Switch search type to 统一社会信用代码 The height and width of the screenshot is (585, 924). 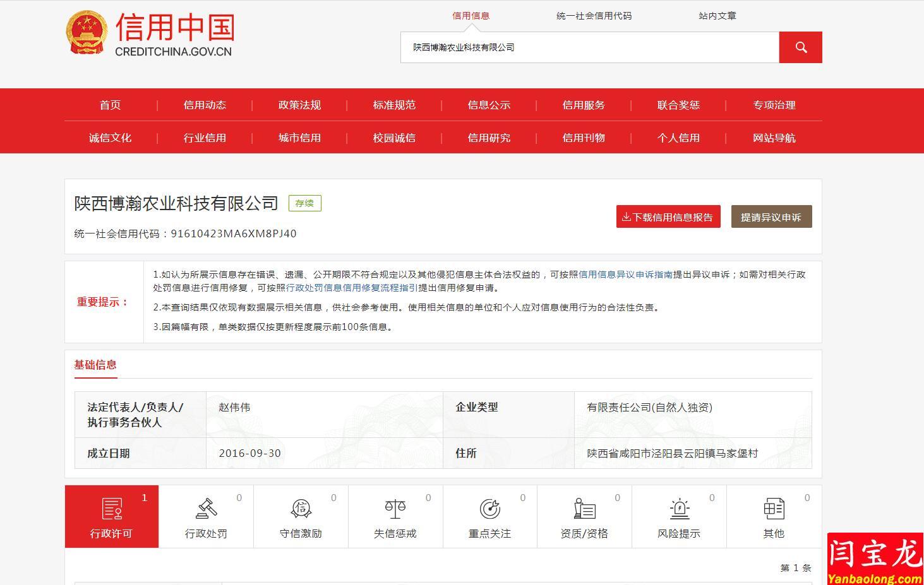point(594,16)
